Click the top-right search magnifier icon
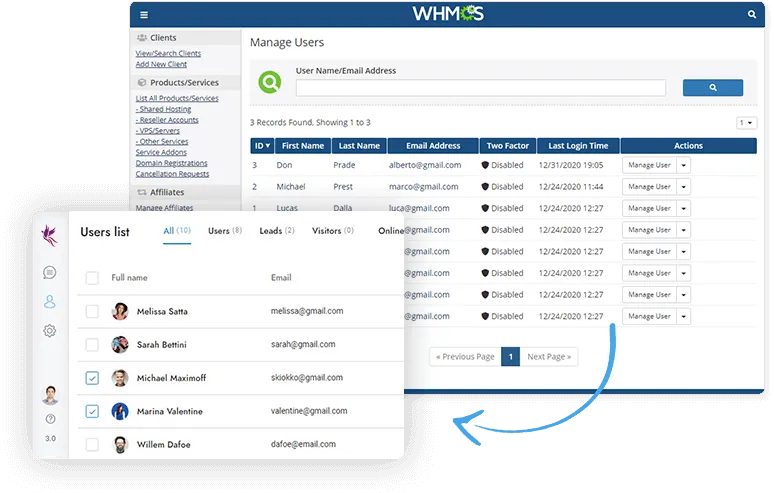This screenshot has height=493, width=774. (752, 15)
